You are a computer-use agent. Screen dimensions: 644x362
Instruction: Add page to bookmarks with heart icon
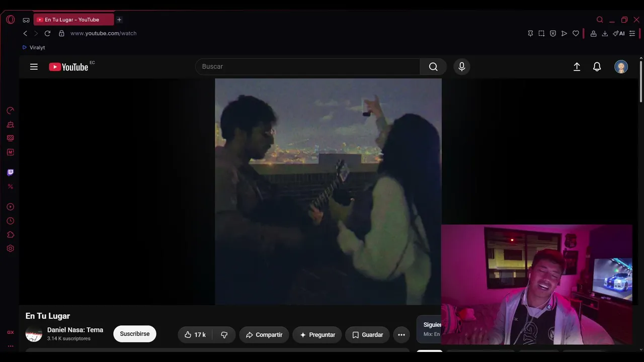tap(576, 33)
